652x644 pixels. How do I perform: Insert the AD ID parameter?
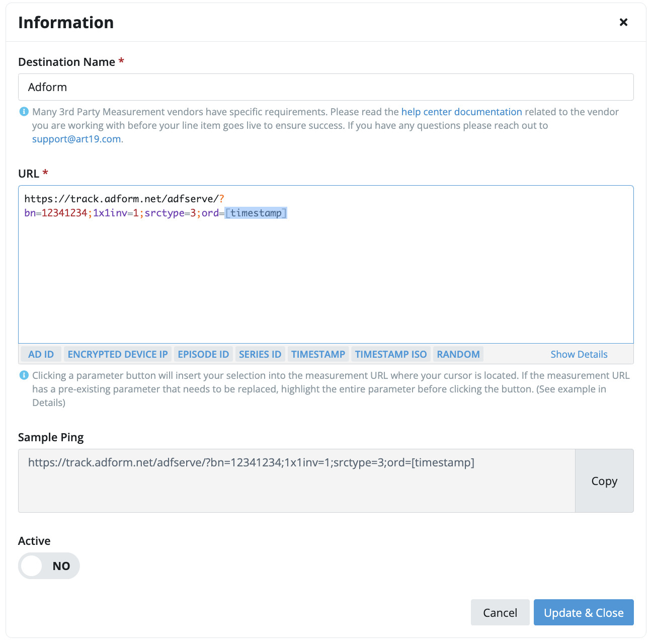41,354
